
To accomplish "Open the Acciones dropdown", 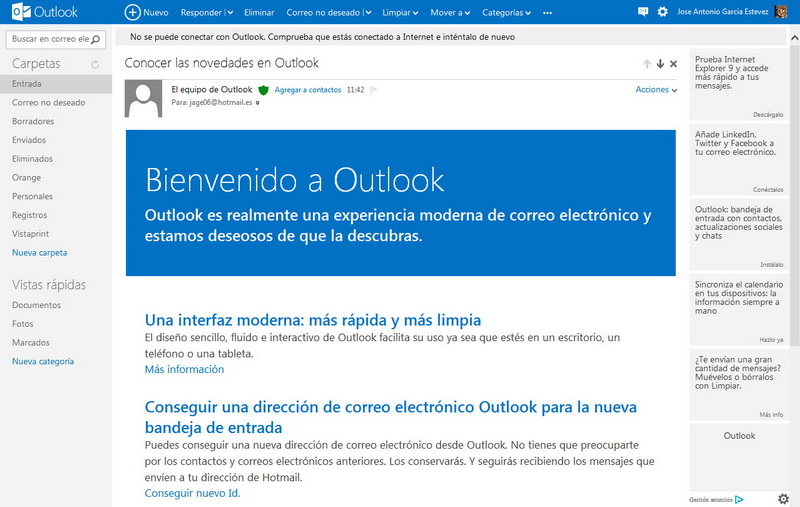I will (x=656, y=90).
